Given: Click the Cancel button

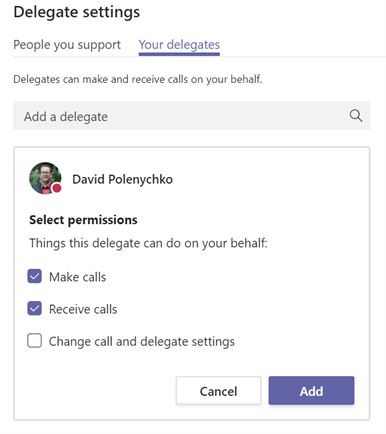Looking at the screenshot, I should coord(218,391).
